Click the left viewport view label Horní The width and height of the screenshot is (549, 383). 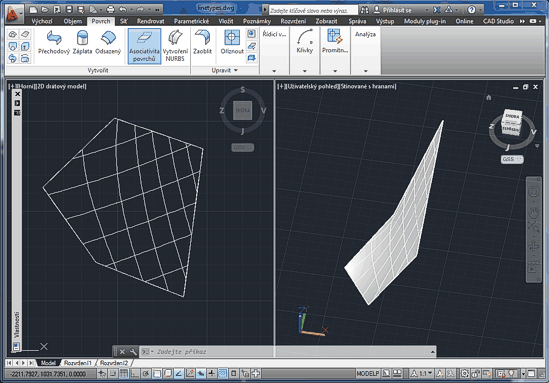click(x=26, y=86)
